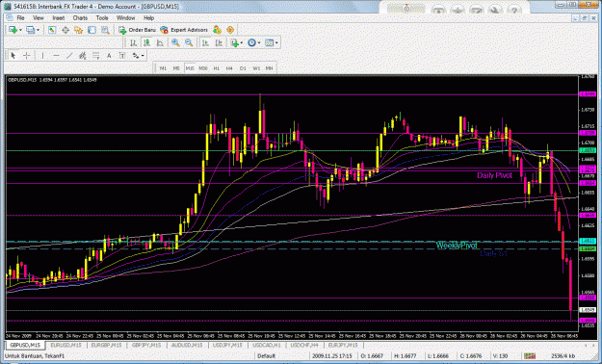
Task: Switch to M1 timeframe
Action: pyautogui.click(x=163, y=68)
